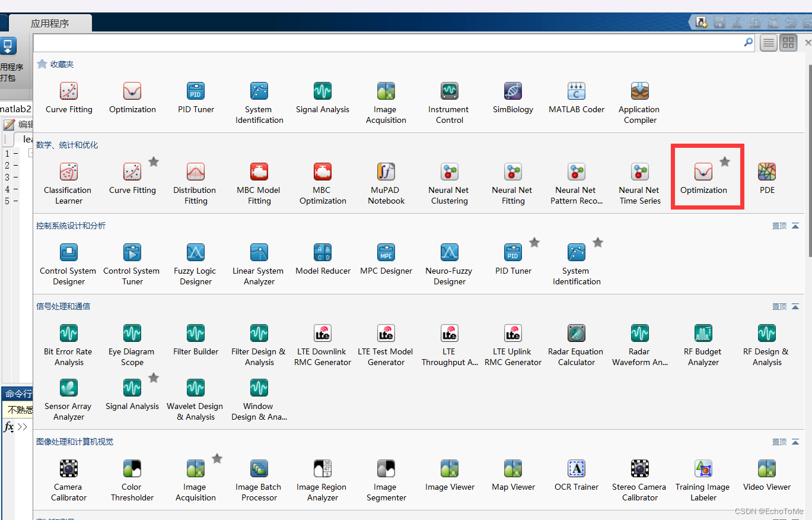Close the apps gallery panel
The image size is (812, 520).
pos(807,43)
